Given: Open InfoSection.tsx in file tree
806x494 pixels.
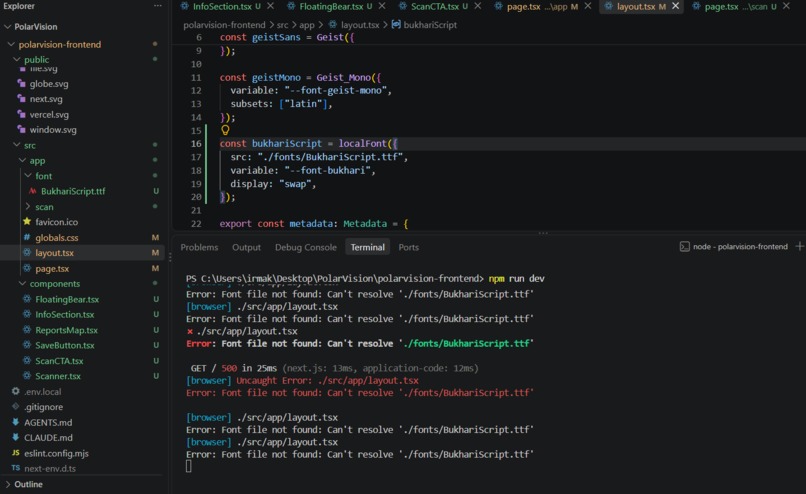Looking at the screenshot, I should [65, 315].
